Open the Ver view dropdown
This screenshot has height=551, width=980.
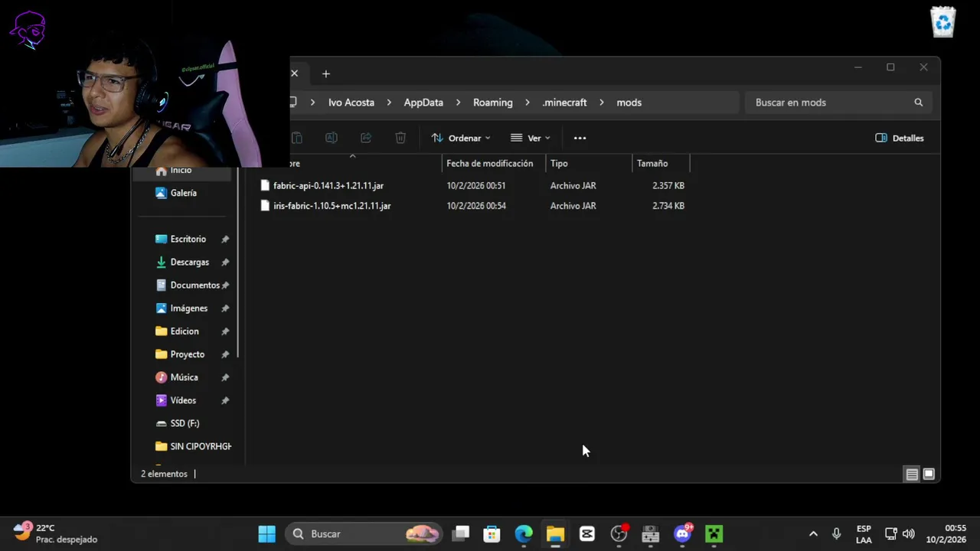click(x=531, y=138)
